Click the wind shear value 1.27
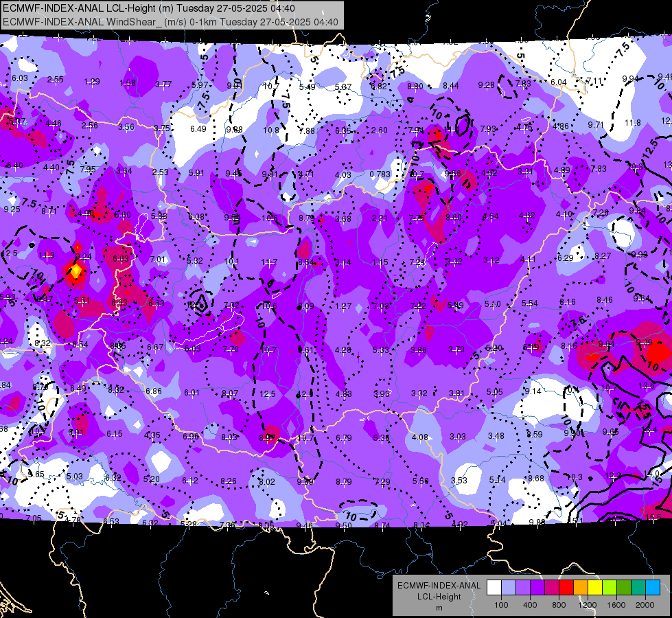The height and width of the screenshot is (618, 672). click(x=343, y=306)
